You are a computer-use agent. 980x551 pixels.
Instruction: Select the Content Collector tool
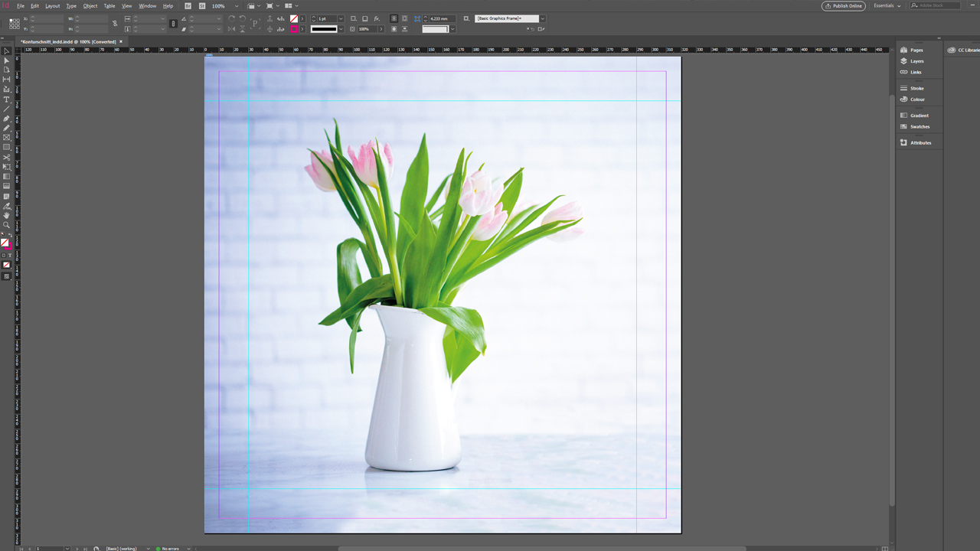(7, 89)
